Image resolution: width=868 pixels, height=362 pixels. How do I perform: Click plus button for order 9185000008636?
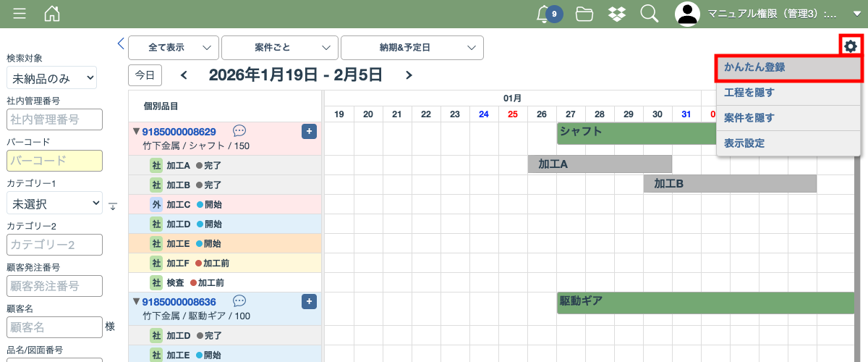(x=309, y=301)
